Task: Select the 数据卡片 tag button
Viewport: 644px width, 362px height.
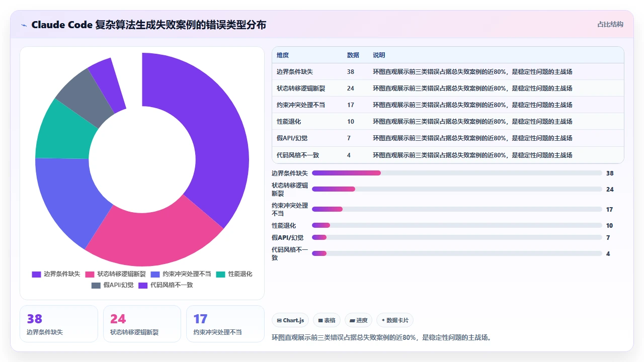Action: point(395,320)
